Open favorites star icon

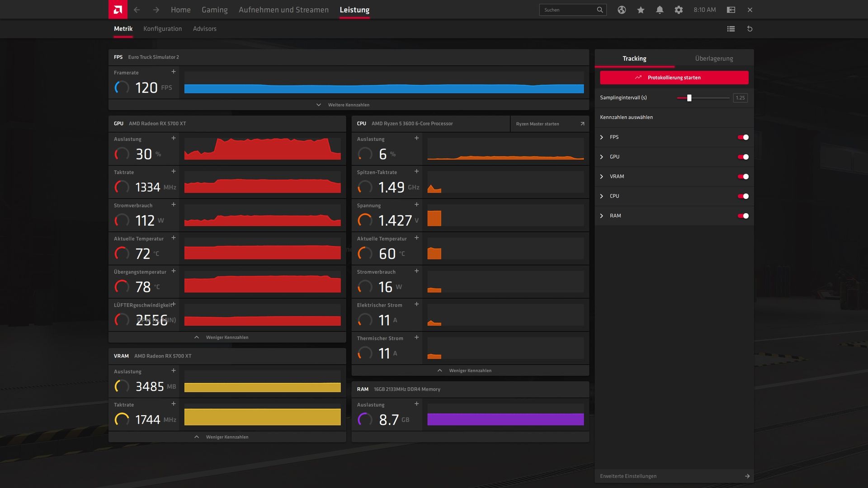tap(641, 10)
